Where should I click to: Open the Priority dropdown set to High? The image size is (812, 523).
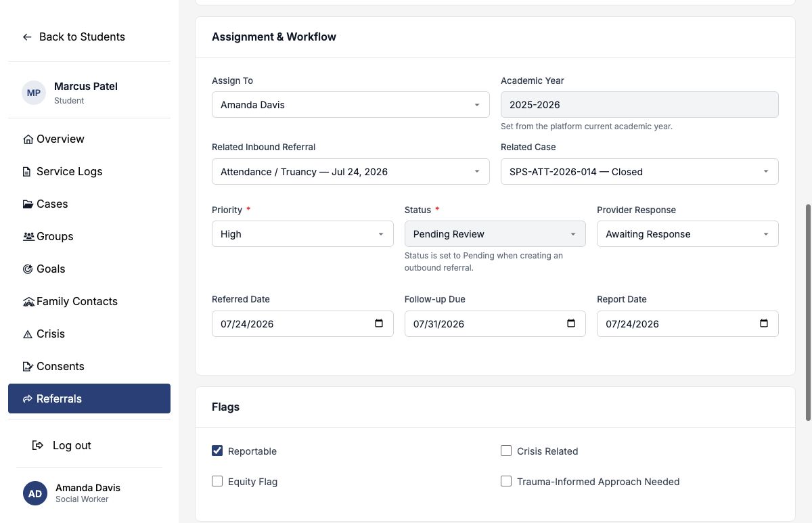pos(302,234)
